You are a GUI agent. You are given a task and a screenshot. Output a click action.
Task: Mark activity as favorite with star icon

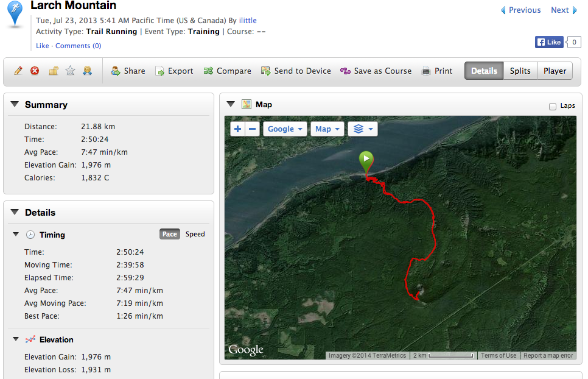tap(70, 71)
